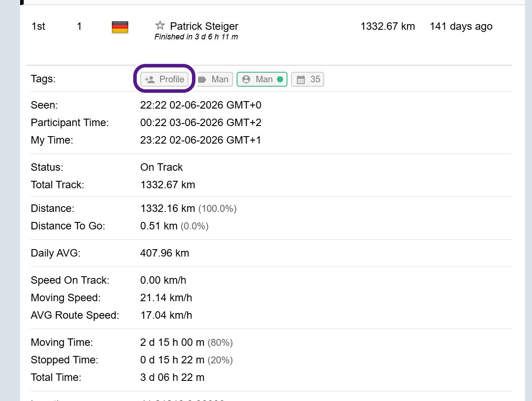This screenshot has width=532, height=401.
Task: Select the grey Man category tag
Action: 213,79
